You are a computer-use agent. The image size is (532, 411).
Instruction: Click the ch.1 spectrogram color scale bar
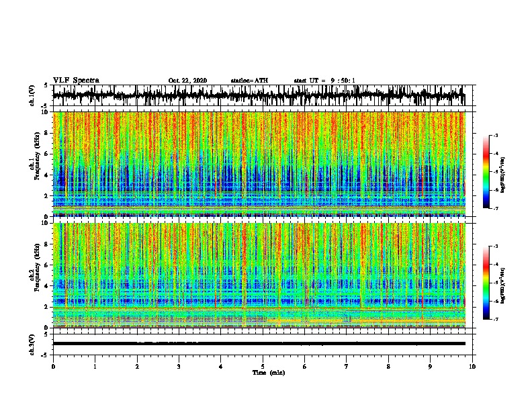coord(486,172)
